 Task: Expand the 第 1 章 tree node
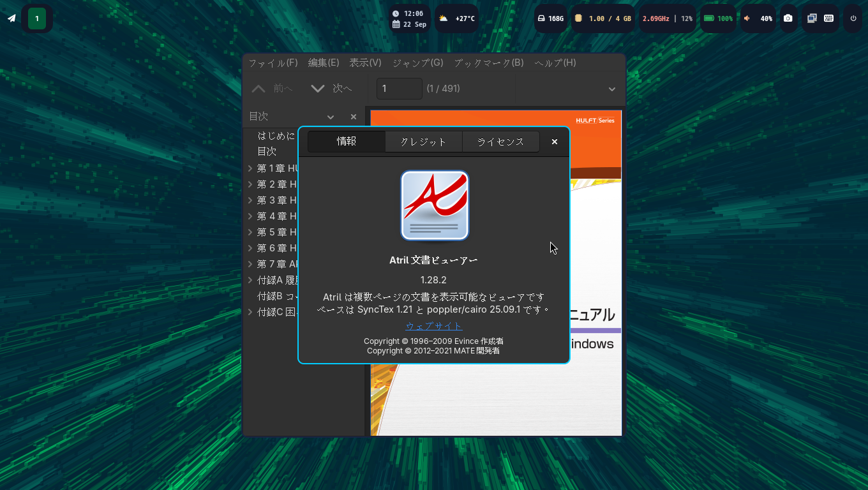(x=250, y=168)
